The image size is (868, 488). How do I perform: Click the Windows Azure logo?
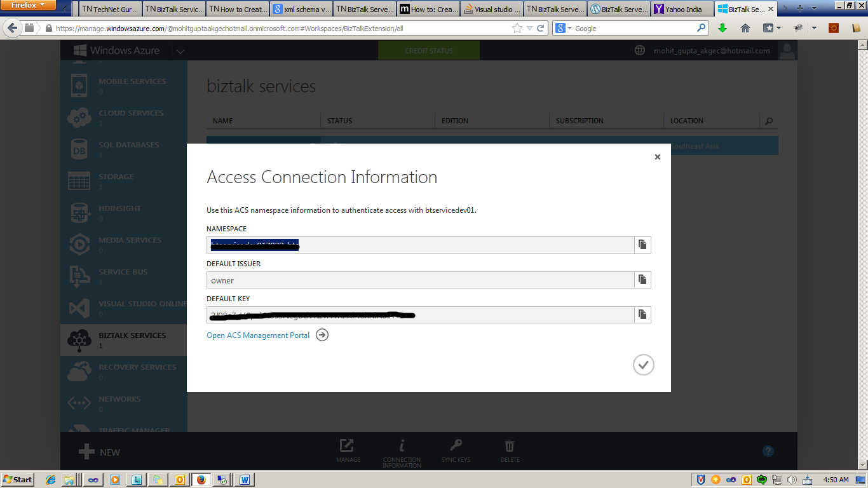(x=117, y=51)
